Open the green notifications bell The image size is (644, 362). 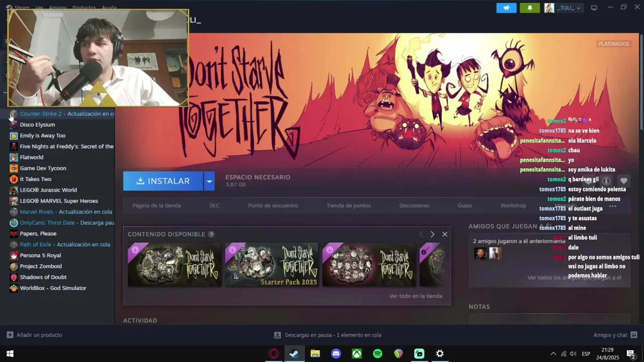tap(530, 8)
